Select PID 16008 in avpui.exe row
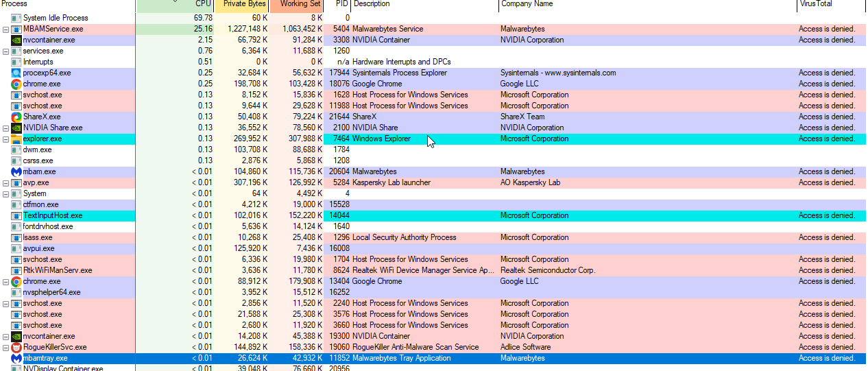This screenshot has width=868, height=371. [339, 248]
